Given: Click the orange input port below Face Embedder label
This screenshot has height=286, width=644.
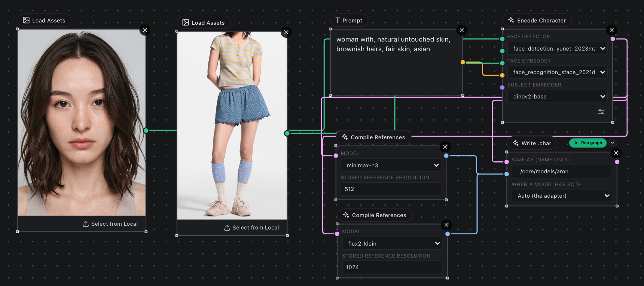Looking at the screenshot, I should [x=502, y=75].
